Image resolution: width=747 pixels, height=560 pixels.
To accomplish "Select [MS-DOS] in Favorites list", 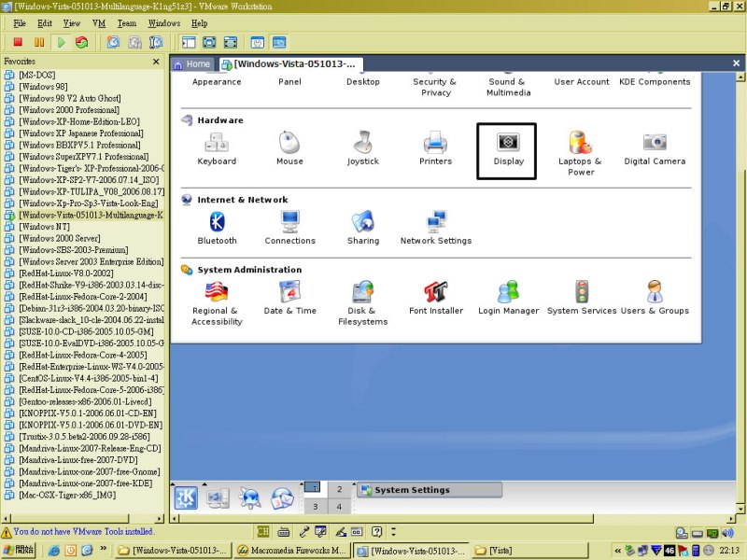I will (37, 75).
